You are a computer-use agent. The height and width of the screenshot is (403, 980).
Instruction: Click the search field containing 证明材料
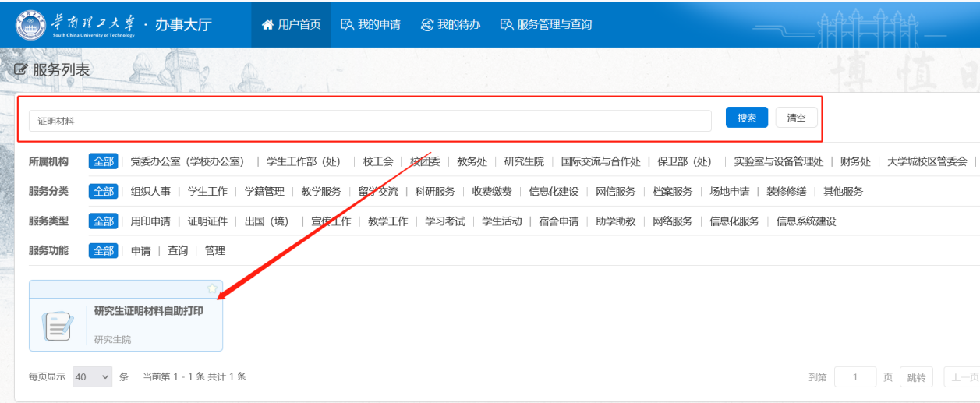[x=370, y=121]
